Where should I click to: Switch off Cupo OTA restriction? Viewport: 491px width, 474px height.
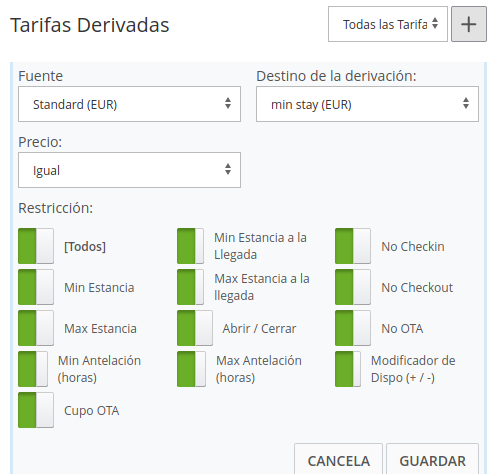point(36,410)
